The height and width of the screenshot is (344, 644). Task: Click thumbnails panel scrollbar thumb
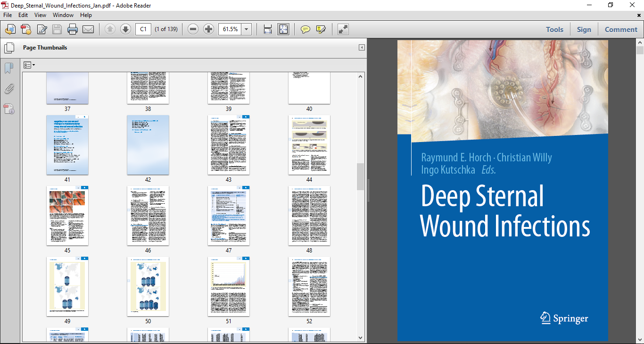pyautogui.click(x=361, y=176)
